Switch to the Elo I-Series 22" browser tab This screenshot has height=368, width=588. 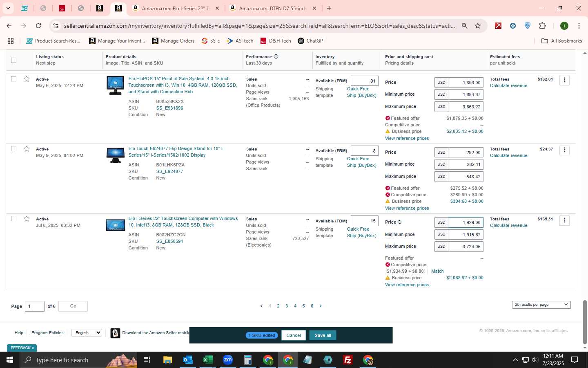176,8
